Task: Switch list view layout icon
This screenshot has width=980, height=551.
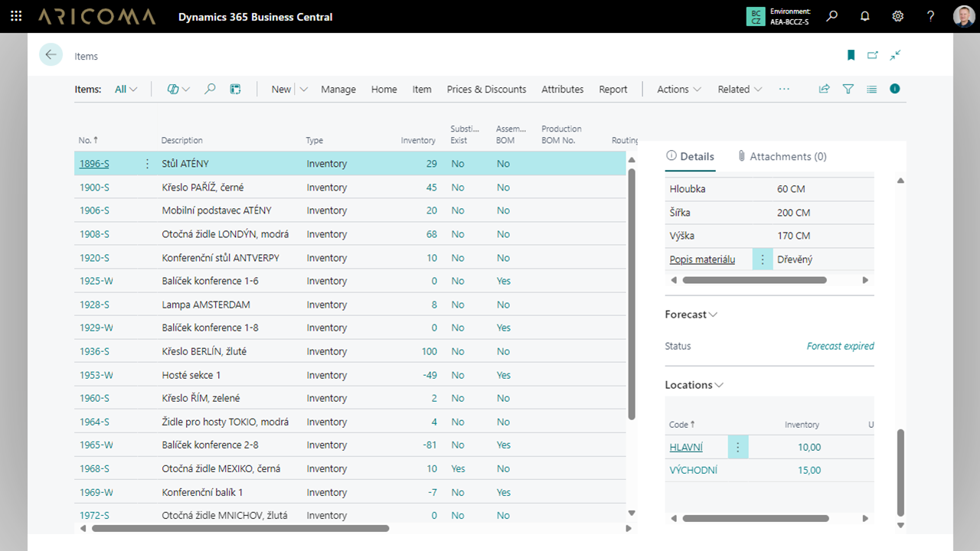Action: point(871,89)
